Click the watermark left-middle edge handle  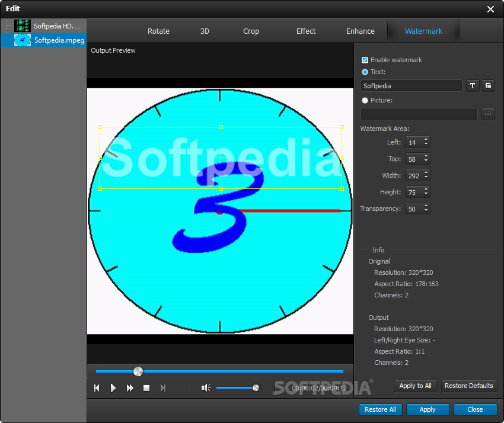pyautogui.click(x=100, y=158)
